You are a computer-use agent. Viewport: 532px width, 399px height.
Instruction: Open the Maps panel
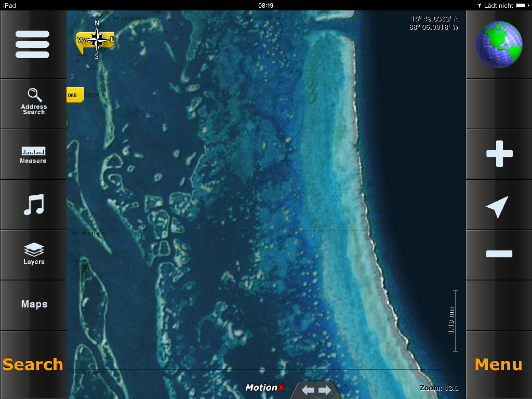(x=34, y=304)
